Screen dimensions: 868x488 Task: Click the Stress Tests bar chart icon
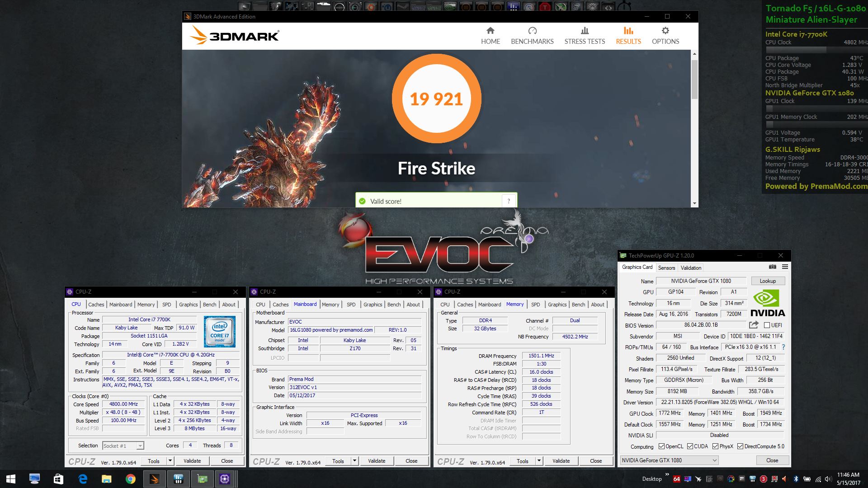(585, 31)
